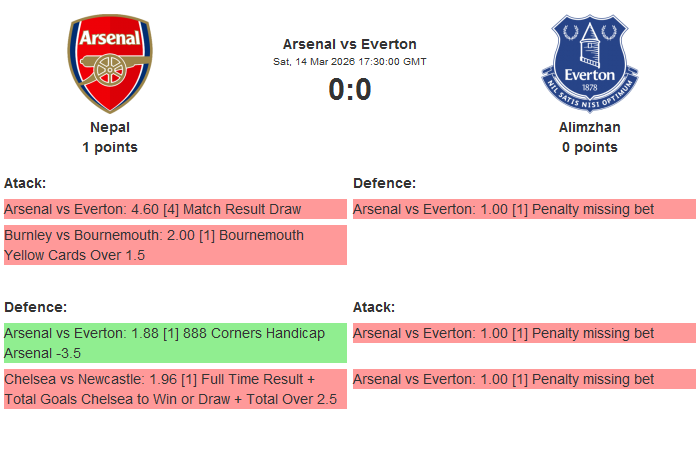Click the match date and time text
Viewport: 700px width, 460px height.
(x=349, y=61)
